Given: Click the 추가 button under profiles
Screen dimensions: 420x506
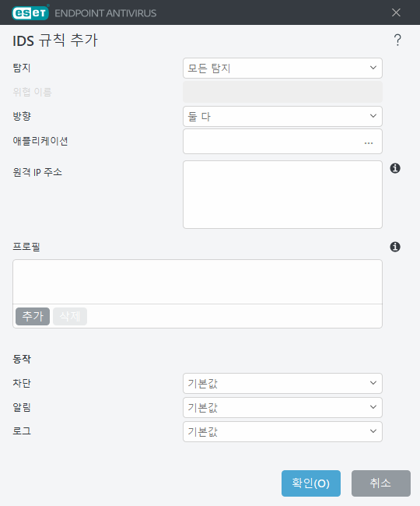Looking at the screenshot, I should pos(33,316).
